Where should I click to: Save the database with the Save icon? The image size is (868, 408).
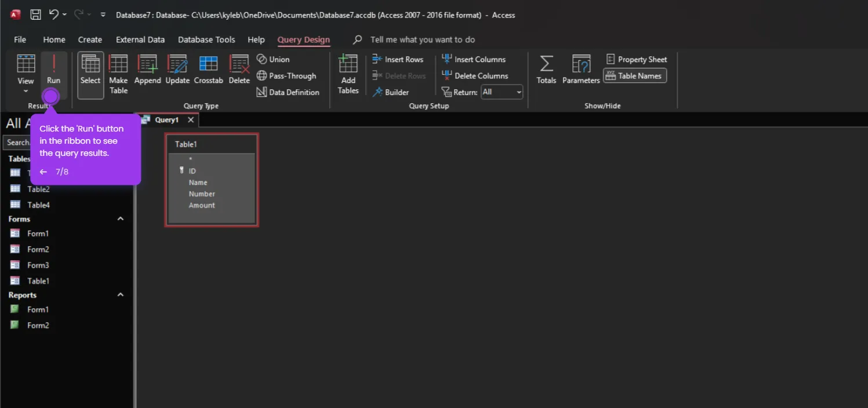pyautogui.click(x=35, y=15)
